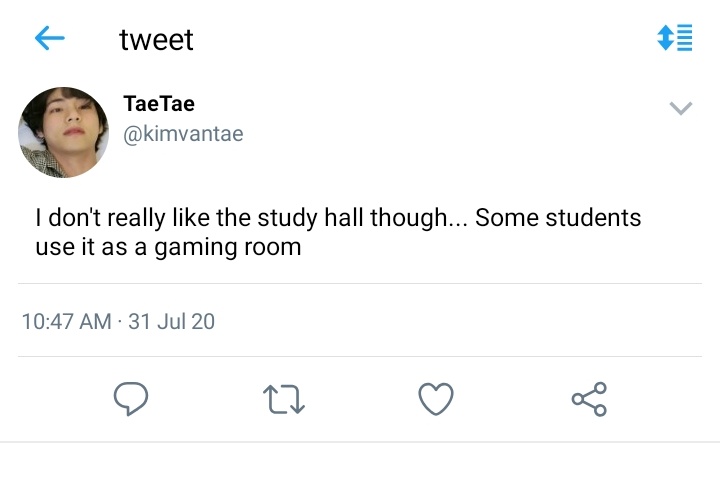The image size is (720, 483).
Task: Go back using the blue arrow
Action: [x=50, y=38]
